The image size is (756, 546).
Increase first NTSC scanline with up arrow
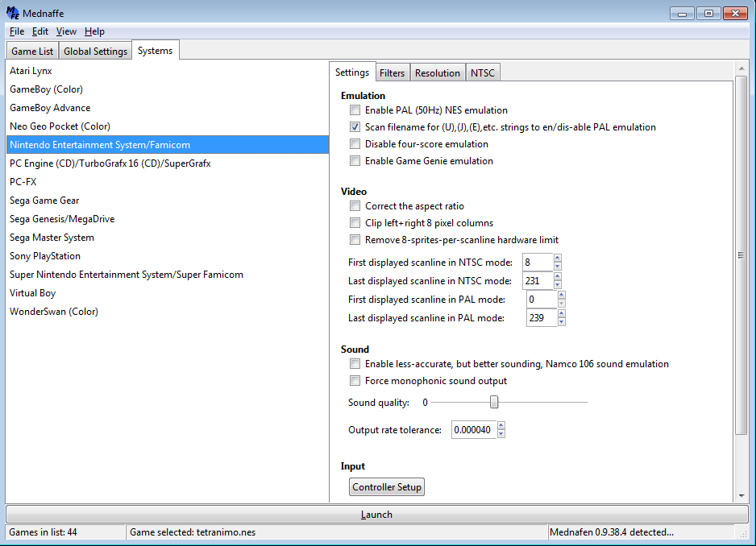point(558,259)
